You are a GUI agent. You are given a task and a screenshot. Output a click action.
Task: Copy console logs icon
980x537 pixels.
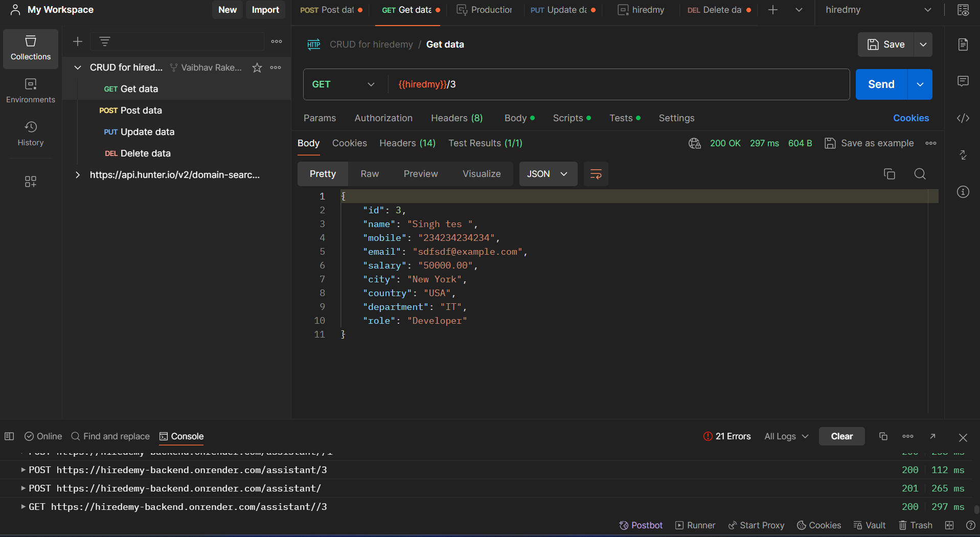click(x=883, y=436)
